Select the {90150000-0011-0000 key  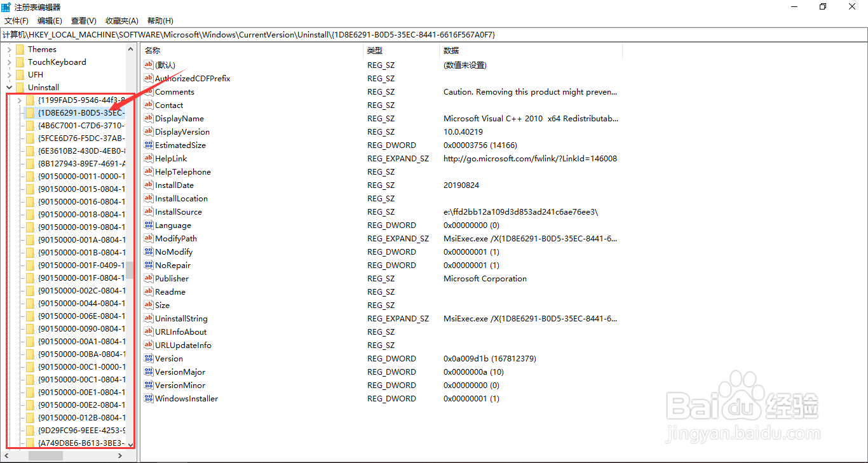[x=81, y=176]
